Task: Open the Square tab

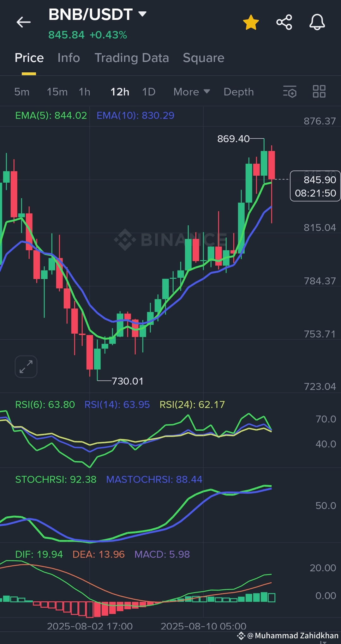Action: coord(203,58)
